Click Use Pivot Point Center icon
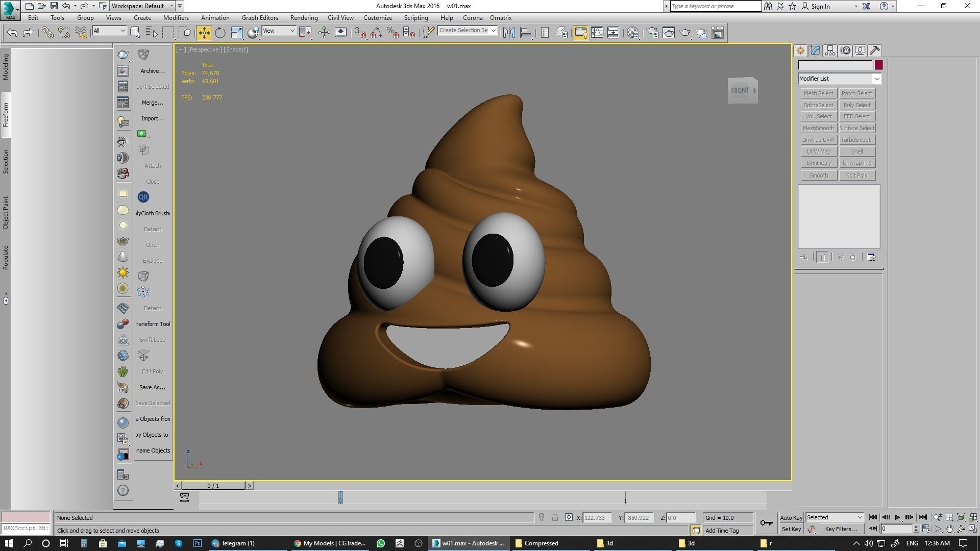980x551 pixels. (x=305, y=33)
